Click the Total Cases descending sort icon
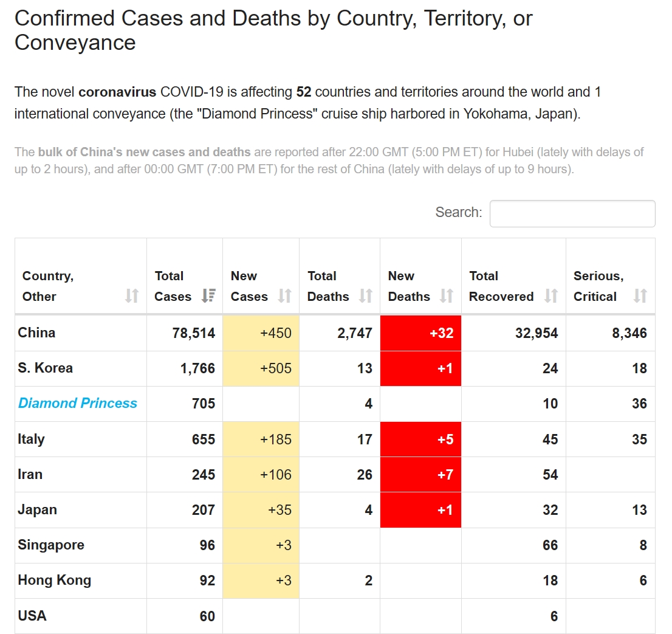 (208, 296)
